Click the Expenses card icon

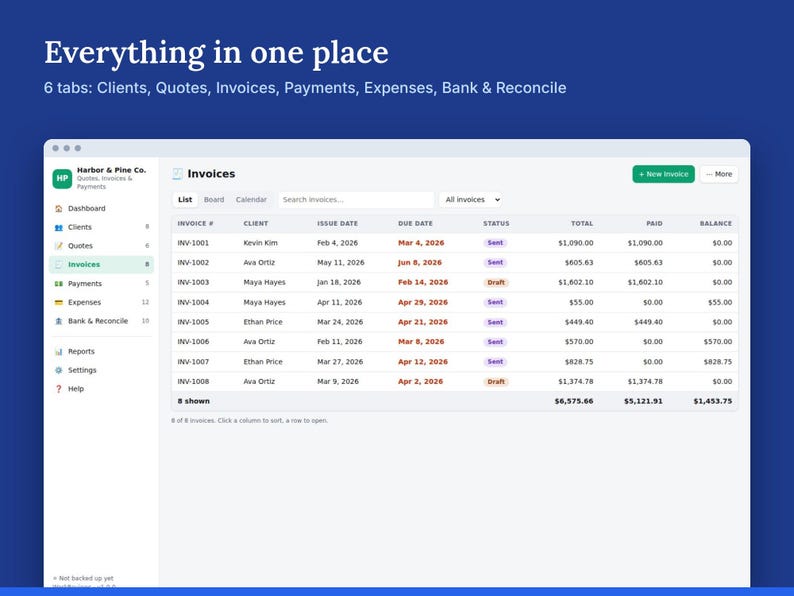tap(59, 302)
